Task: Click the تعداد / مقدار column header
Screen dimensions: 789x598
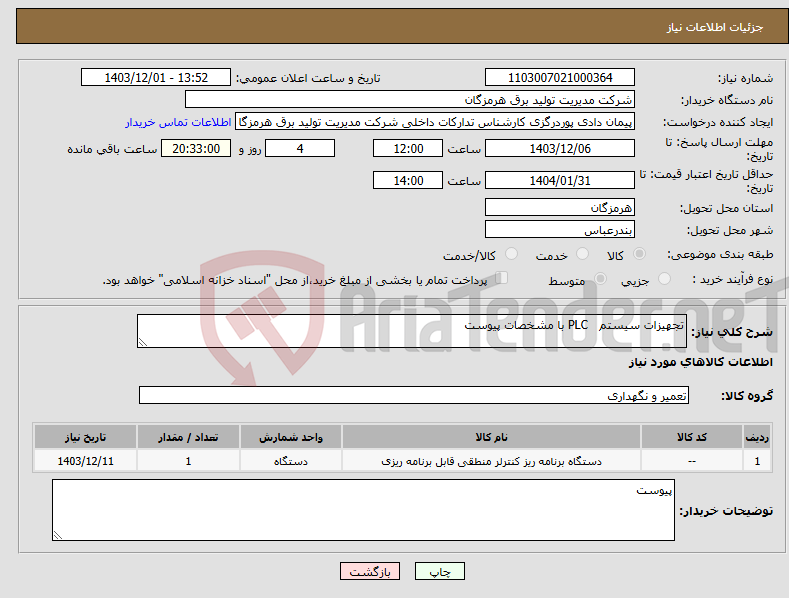Action: pos(188,437)
